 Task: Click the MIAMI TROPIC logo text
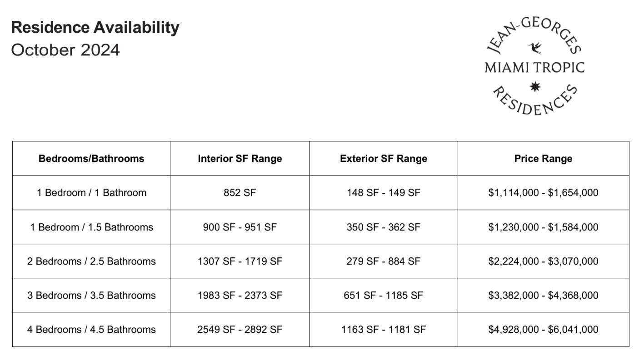[534, 68]
